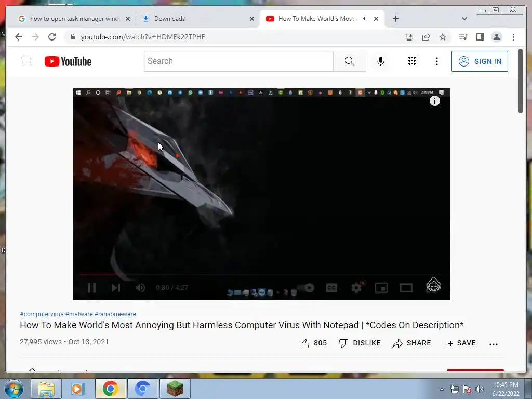Show video info card icon
The image size is (532, 399).
tap(435, 101)
